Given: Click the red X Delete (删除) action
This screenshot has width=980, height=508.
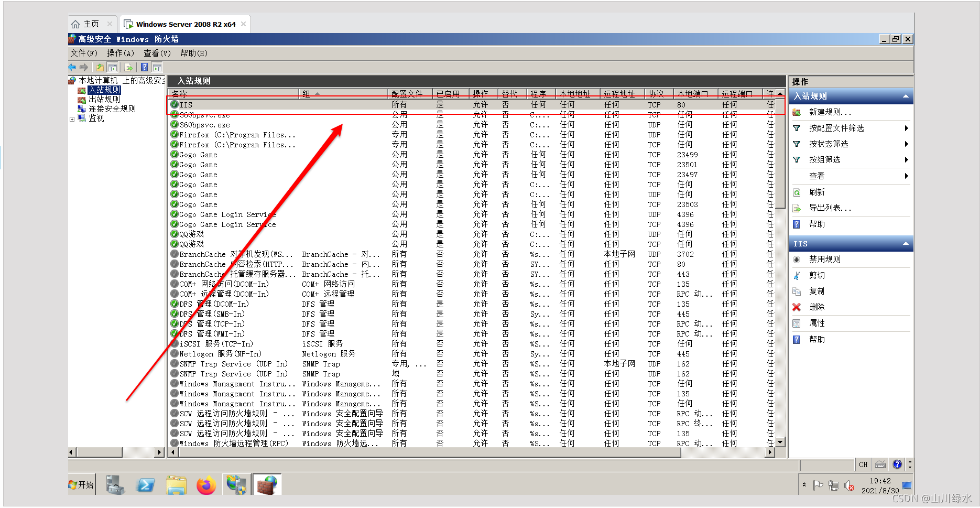Looking at the screenshot, I should 816,307.
